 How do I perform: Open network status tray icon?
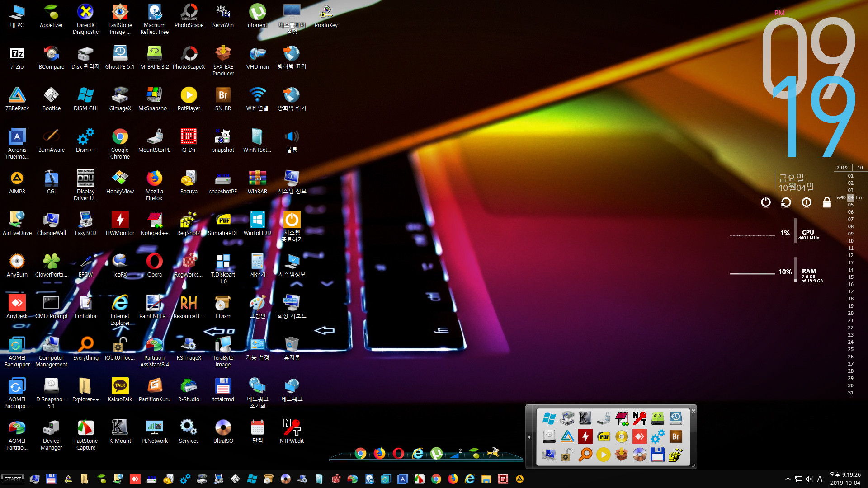[x=799, y=479]
